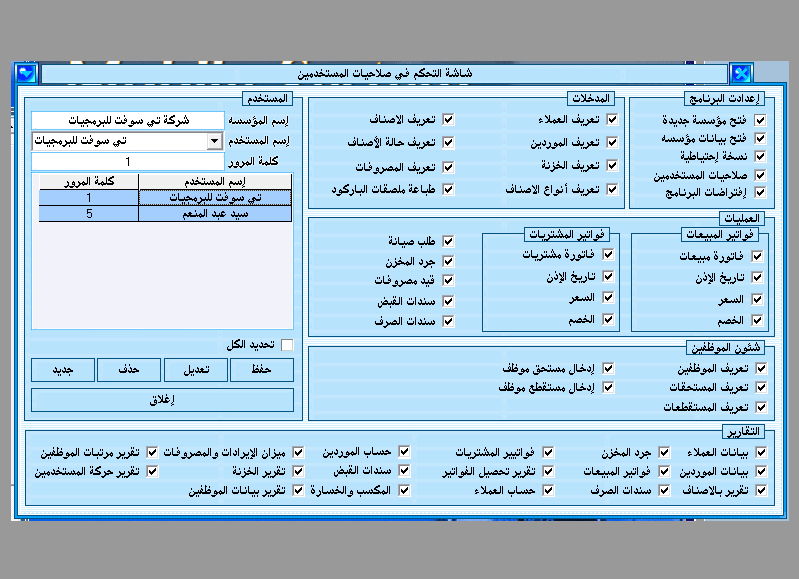Toggle تعريف أنواع الاصناف checkbox
The image size is (799, 579).
tap(612, 189)
